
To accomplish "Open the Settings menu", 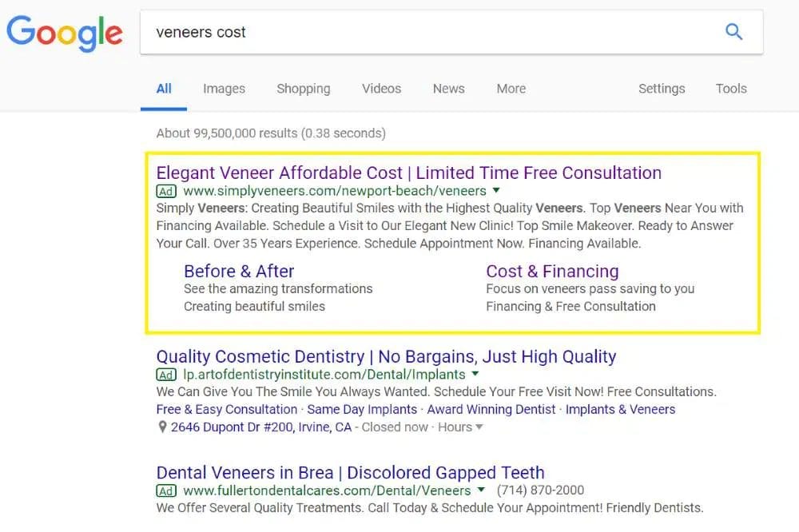I will pos(662,89).
